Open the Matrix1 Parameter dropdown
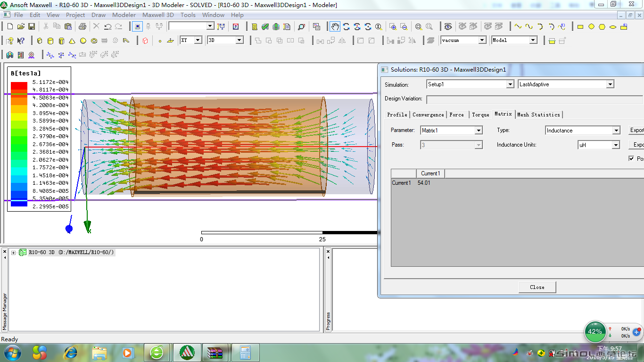This screenshot has height=362, width=644. pyautogui.click(x=479, y=131)
